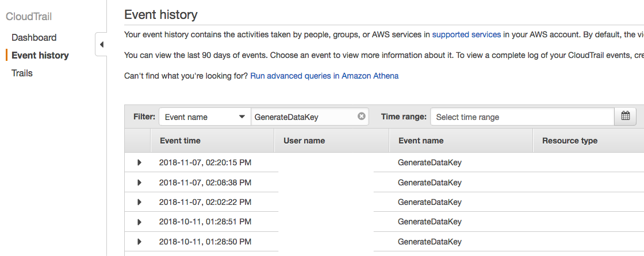Expand the 01:28:50 PM event row
Screen dimensions: 644x256
[x=139, y=242]
